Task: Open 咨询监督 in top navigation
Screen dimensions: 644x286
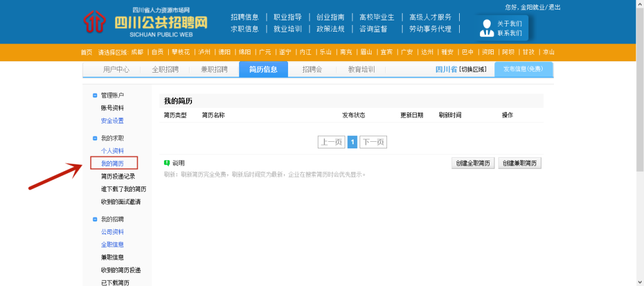Action: tap(373, 29)
